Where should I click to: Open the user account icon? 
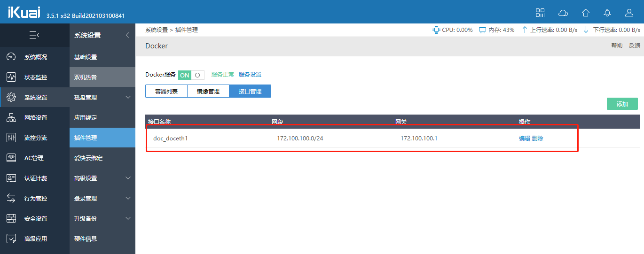point(629,13)
